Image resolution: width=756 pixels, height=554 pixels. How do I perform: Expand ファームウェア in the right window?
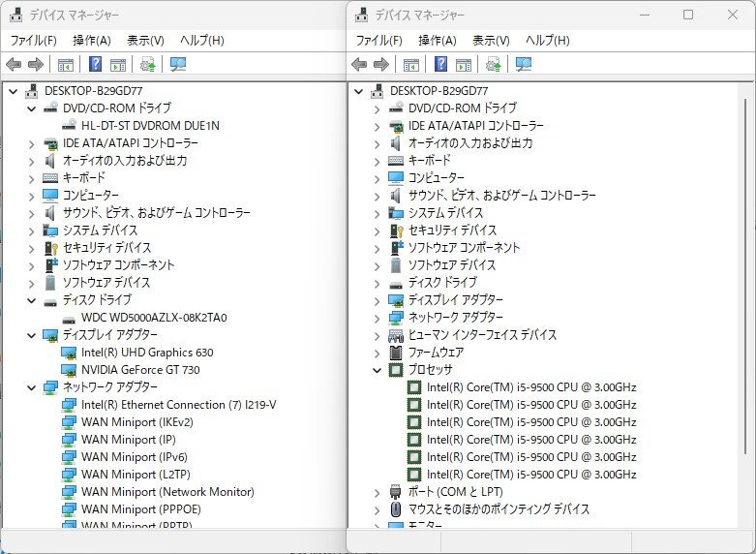click(378, 353)
